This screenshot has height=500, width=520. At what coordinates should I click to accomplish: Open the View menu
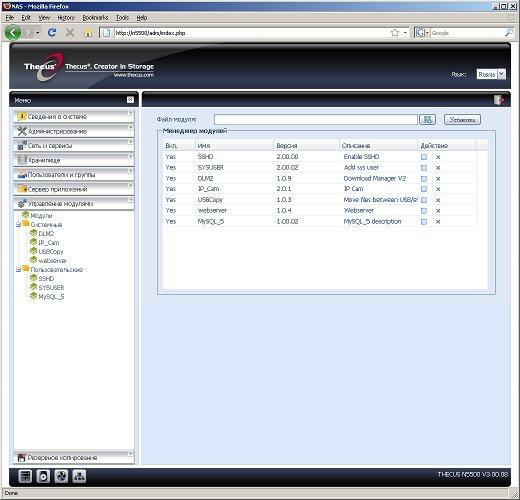click(44, 18)
